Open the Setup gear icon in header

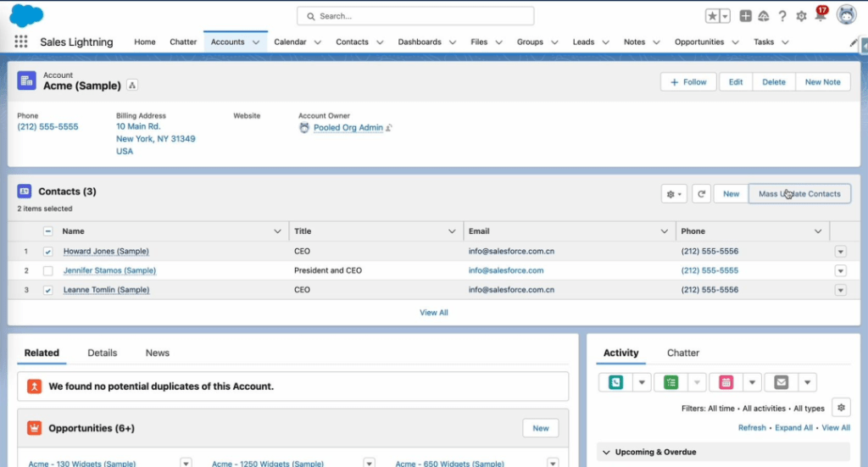pos(801,16)
